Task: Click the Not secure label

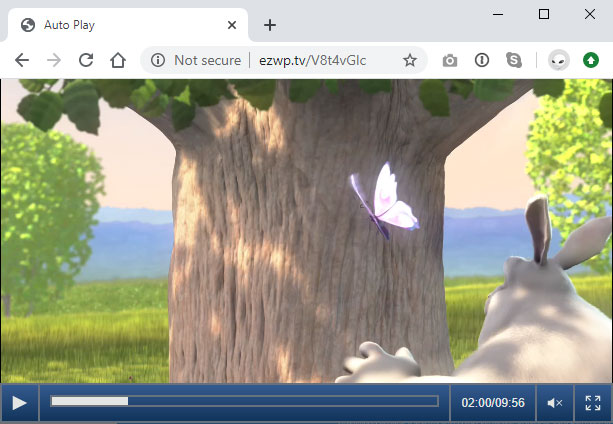Action: coord(208,60)
